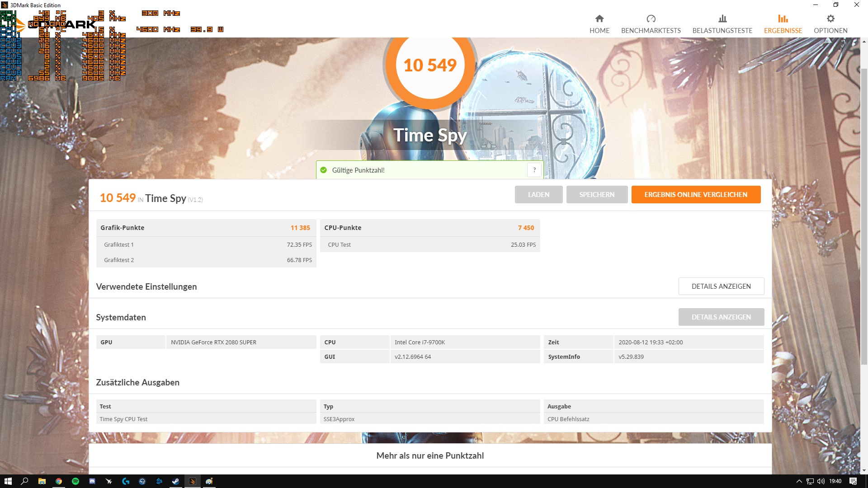Click the 3DMark taskbar icon
This screenshot has height=488, width=868.
(x=192, y=481)
